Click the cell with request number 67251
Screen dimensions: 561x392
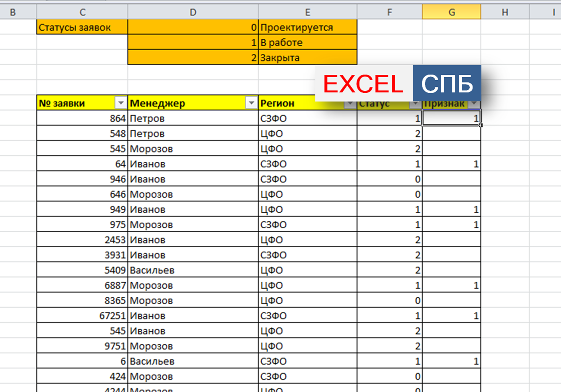point(82,316)
